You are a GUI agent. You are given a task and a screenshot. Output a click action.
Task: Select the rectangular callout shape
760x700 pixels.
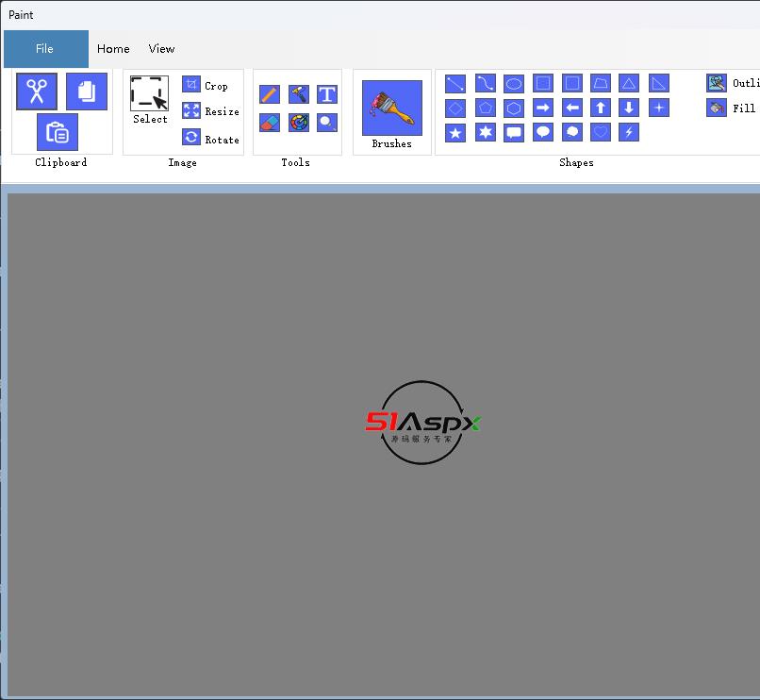pyautogui.click(x=514, y=132)
